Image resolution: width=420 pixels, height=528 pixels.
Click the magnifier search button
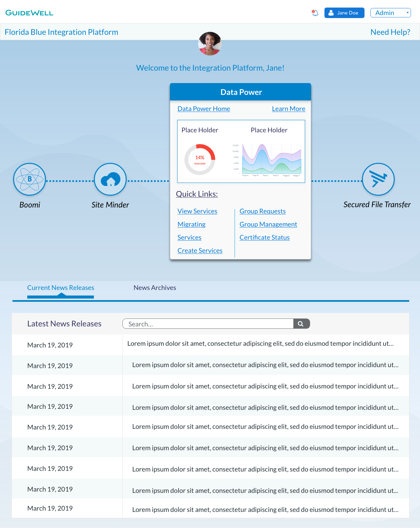click(x=301, y=324)
